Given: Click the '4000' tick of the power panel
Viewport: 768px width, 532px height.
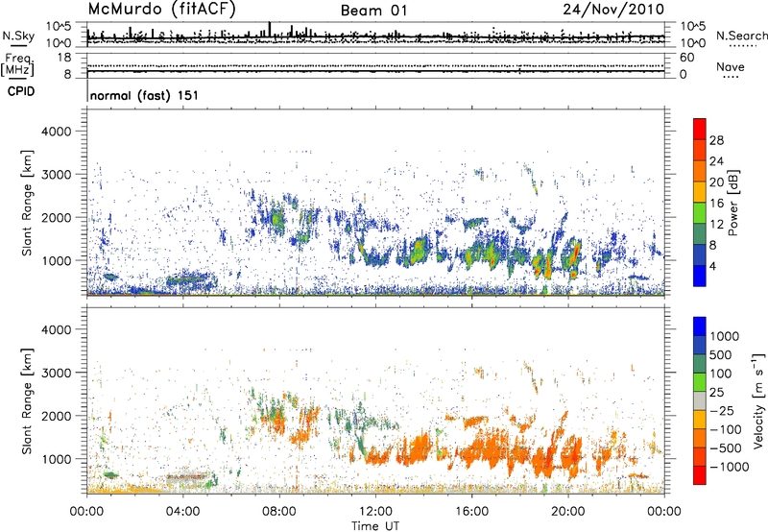Looking at the screenshot, I should click(x=57, y=132).
